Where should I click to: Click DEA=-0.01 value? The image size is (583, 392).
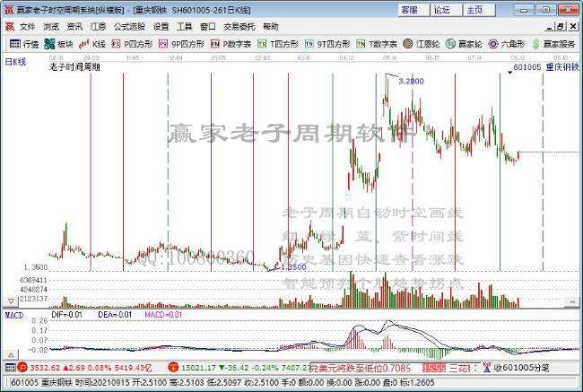(x=115, y=315)
